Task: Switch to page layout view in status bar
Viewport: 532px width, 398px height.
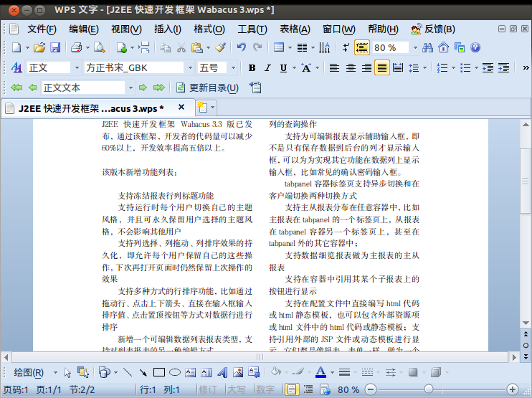Action: (291, 389)
